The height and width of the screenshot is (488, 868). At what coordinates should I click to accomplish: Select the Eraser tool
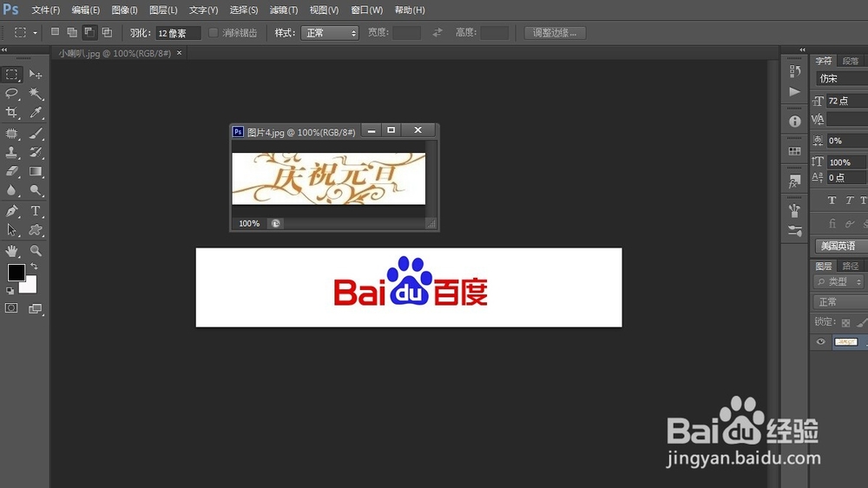point(11,171)
